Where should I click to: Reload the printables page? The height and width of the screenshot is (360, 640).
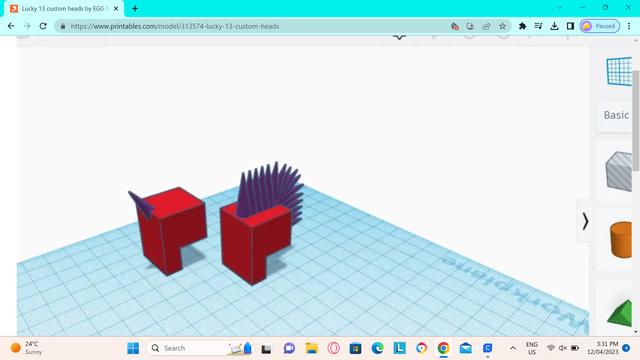click(43, 26)
